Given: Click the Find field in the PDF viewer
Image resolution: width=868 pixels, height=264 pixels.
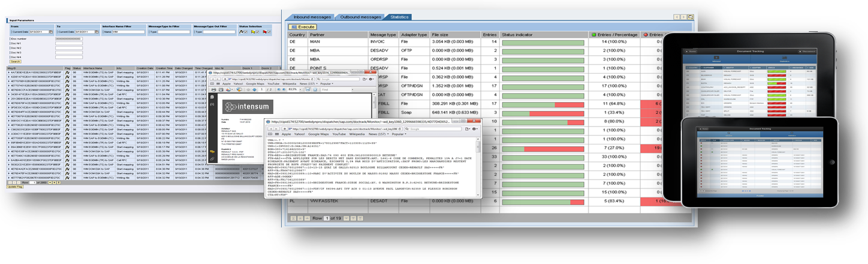Looking at the screenshot, I should [x=337, y=89].
